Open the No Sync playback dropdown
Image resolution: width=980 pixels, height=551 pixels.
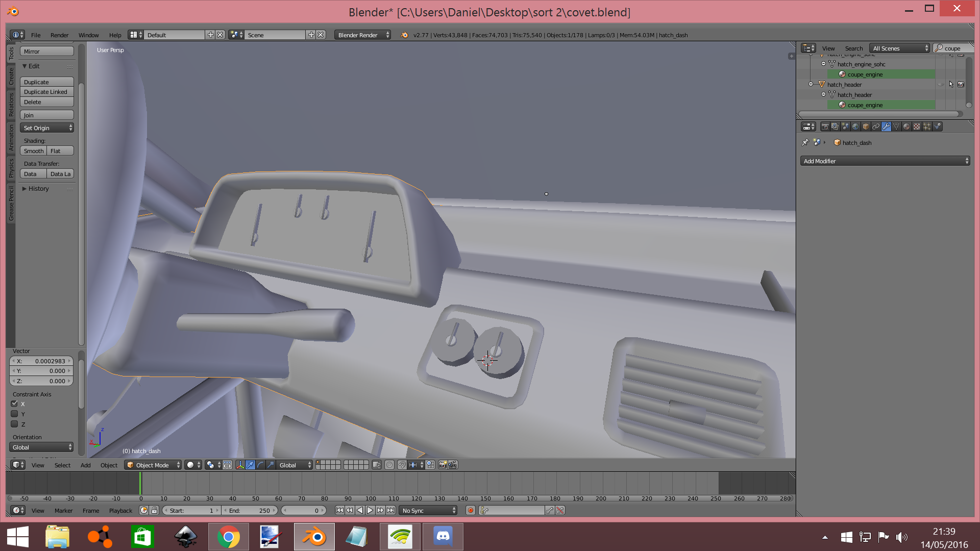[428, 510]
